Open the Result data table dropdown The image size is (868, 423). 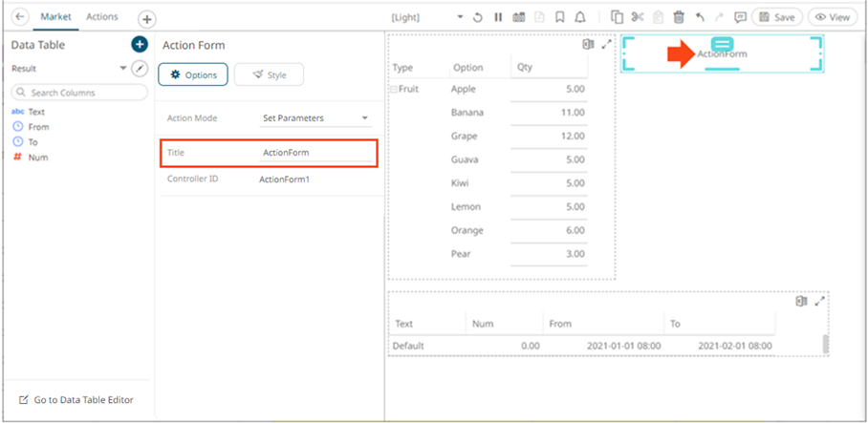coord(122,69)
